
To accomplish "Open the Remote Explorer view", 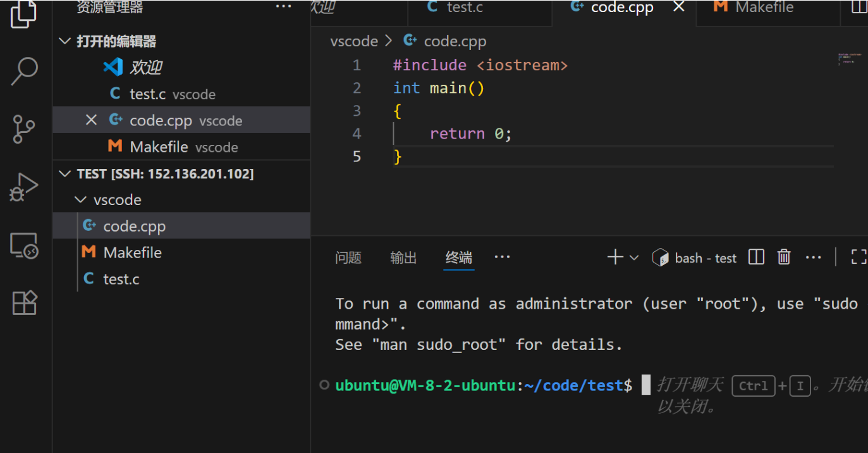I will 25,245.
